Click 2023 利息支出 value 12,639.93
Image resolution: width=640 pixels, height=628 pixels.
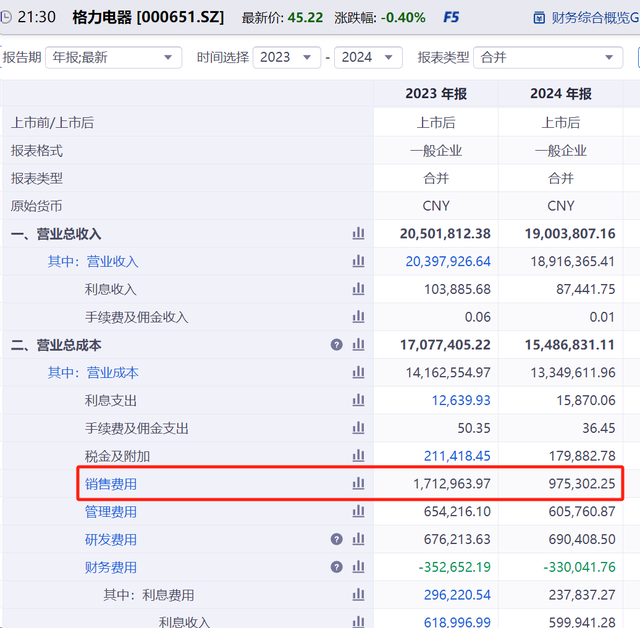[461, 400]
